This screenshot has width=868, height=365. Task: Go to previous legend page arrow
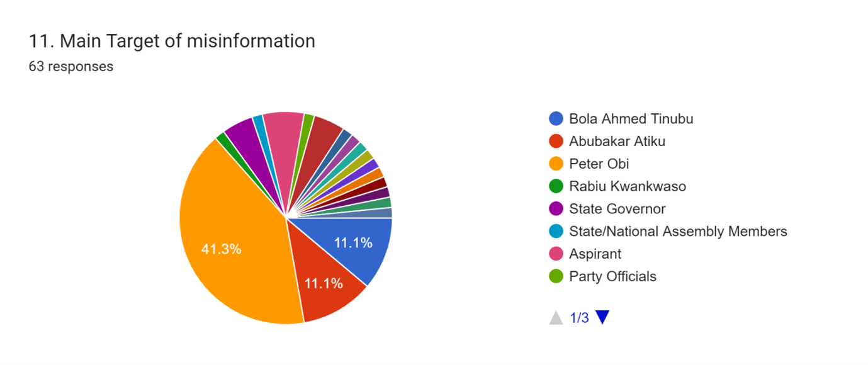pos(556,318)
